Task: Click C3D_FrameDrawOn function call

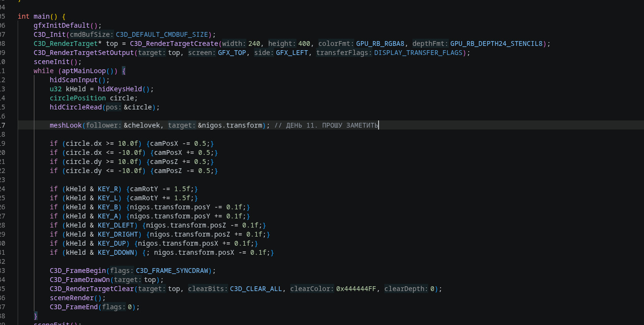Action: 79,280
